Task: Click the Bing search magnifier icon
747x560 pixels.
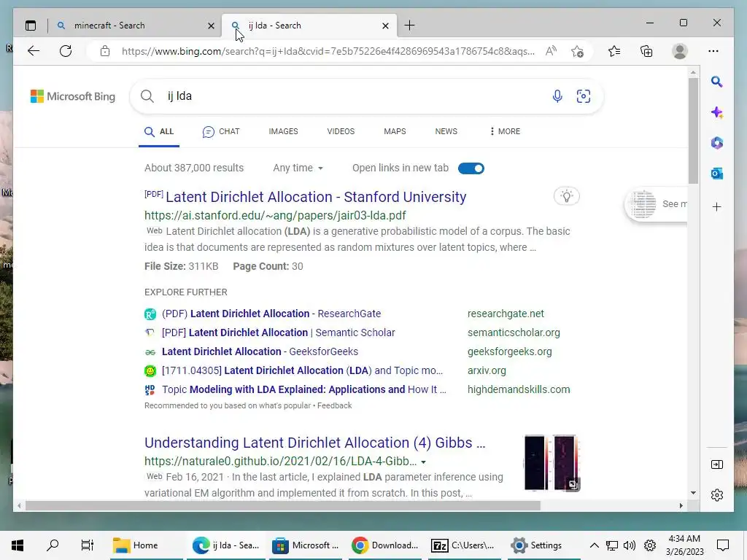Action: pyautogui.click(x=147, y=96)
